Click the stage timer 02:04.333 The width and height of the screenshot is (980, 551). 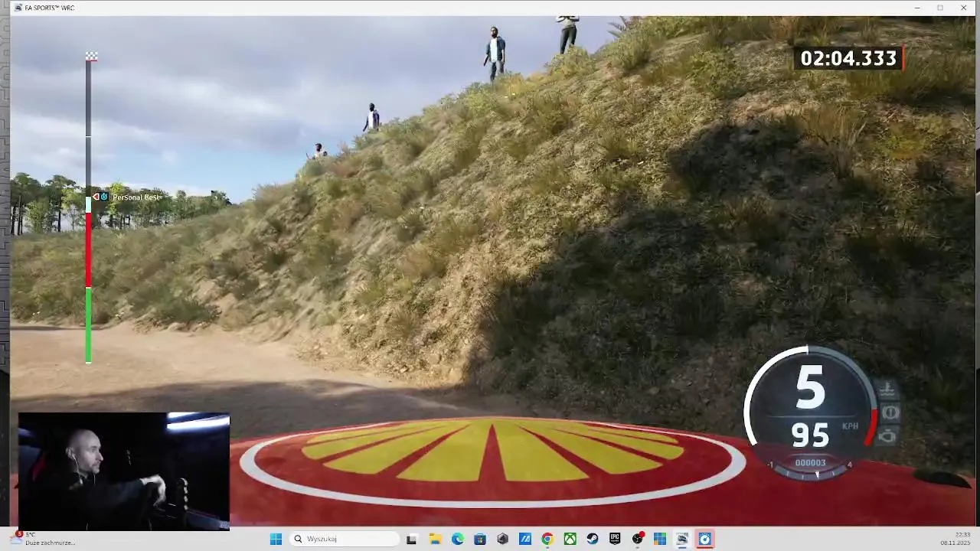[x=848, y=58]
